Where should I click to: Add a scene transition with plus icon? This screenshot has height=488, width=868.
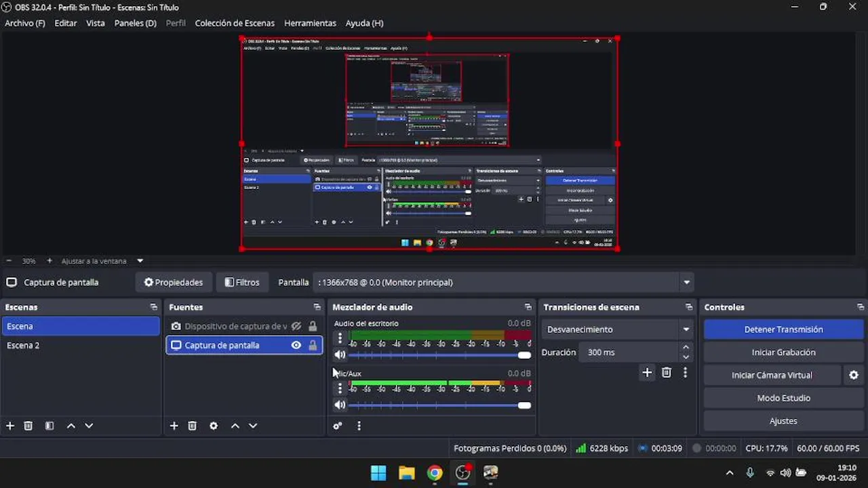[x=647, y=372]
